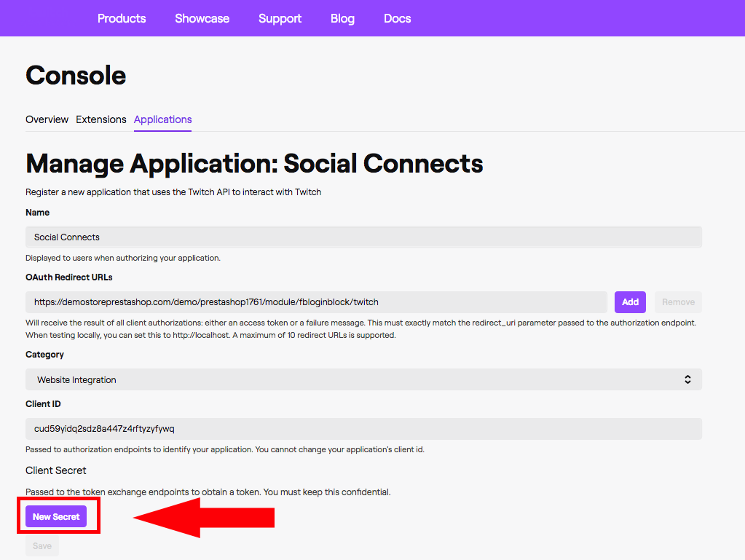Open the Products menu
The image size is (745, 560).
tap(122, 18)
